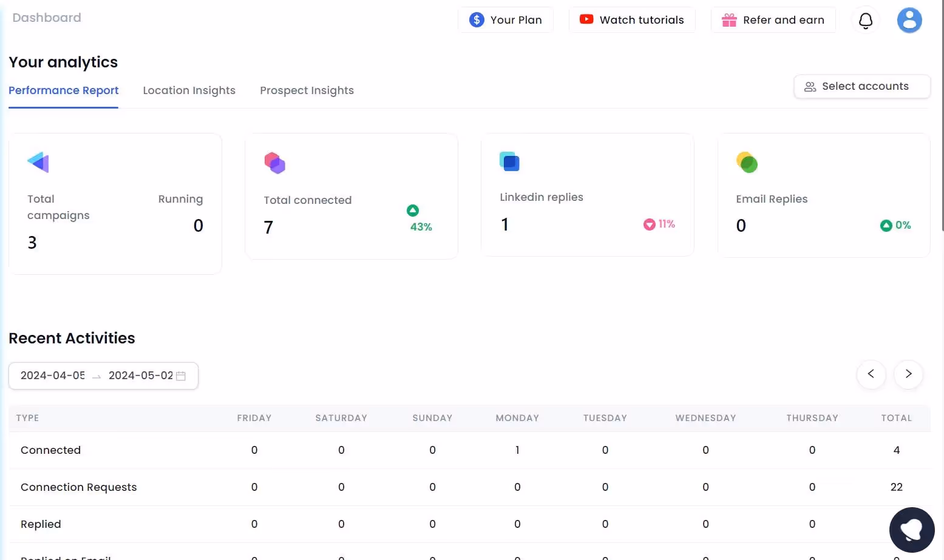Screen dimensions: 944x560
Task: Open Watch tutorials
Action: [641, 19]
